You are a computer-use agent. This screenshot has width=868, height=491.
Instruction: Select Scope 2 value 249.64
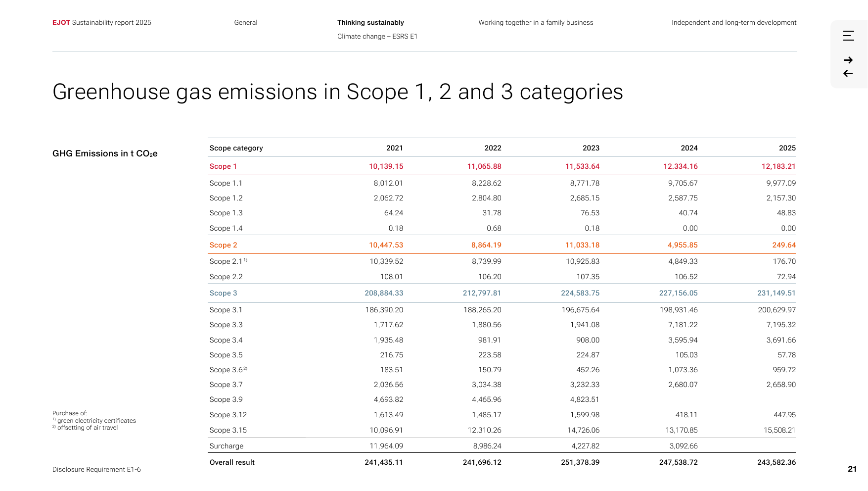click(784, 245)
